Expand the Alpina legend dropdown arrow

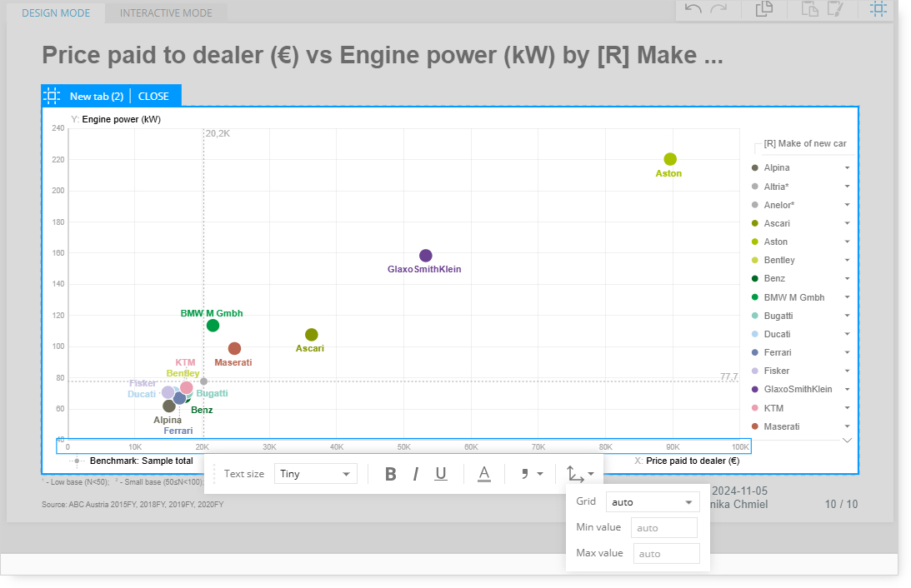(847, 167)
